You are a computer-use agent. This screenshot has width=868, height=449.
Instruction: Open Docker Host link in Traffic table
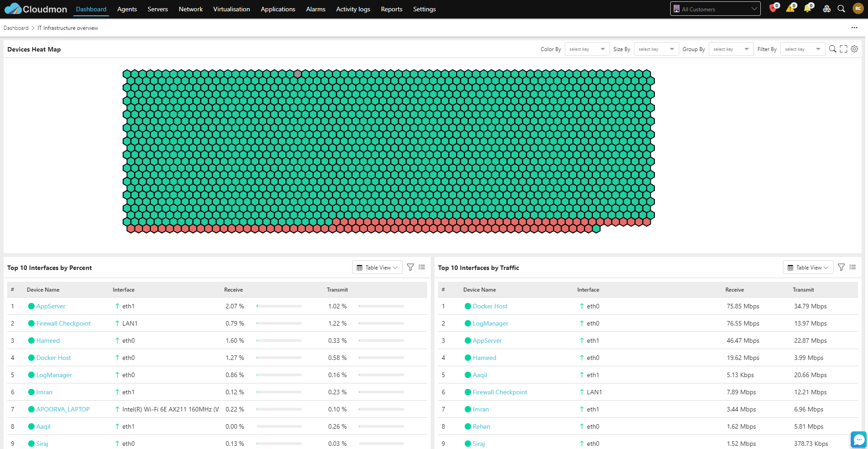[x=490, y=306]
